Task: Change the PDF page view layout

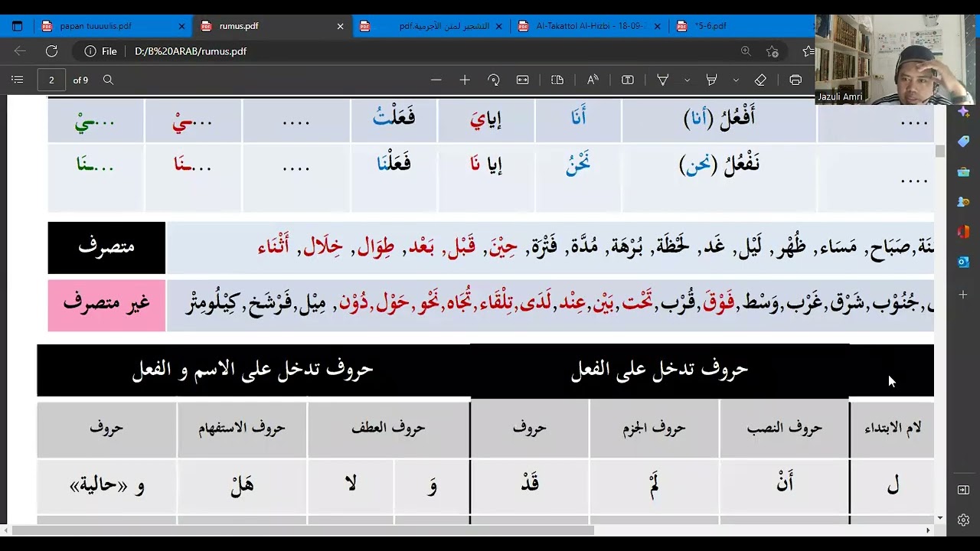Action: click(x=557, y=80)
